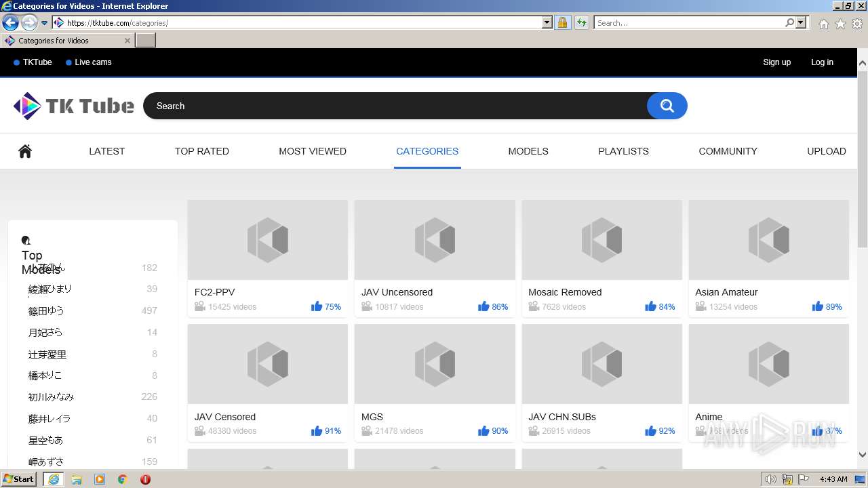Click the Log in link
Image resolution: width=868 pixels, height=488 pixels.
coord(822,62)
